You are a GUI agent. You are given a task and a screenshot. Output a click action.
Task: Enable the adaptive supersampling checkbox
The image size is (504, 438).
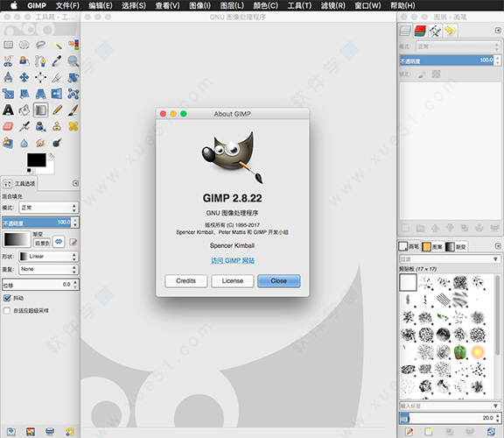point(7,311)
